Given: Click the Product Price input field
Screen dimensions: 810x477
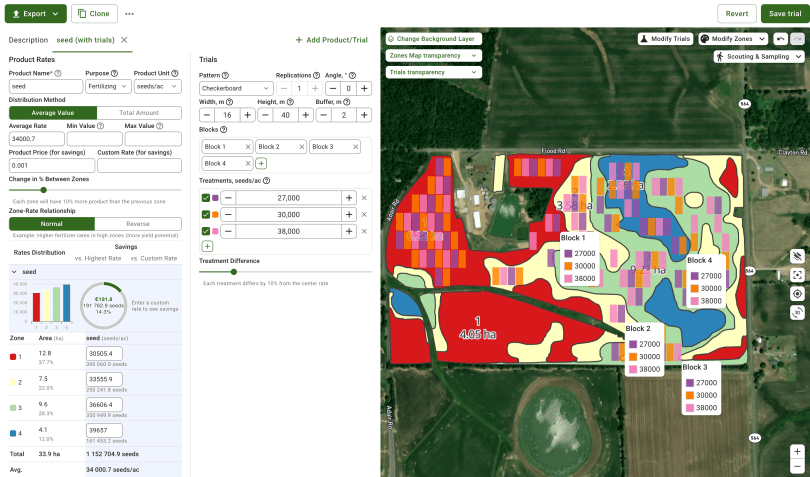Looking at the screenshot, I should coord(52,165).
